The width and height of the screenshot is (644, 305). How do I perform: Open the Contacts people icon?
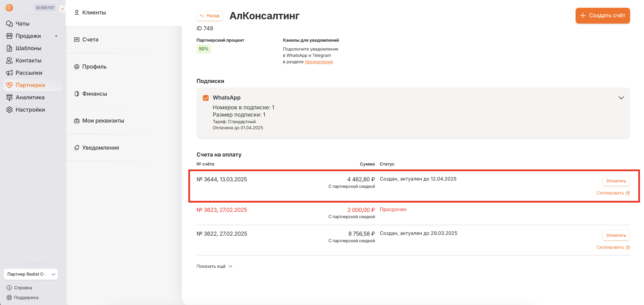pos(9,60)
